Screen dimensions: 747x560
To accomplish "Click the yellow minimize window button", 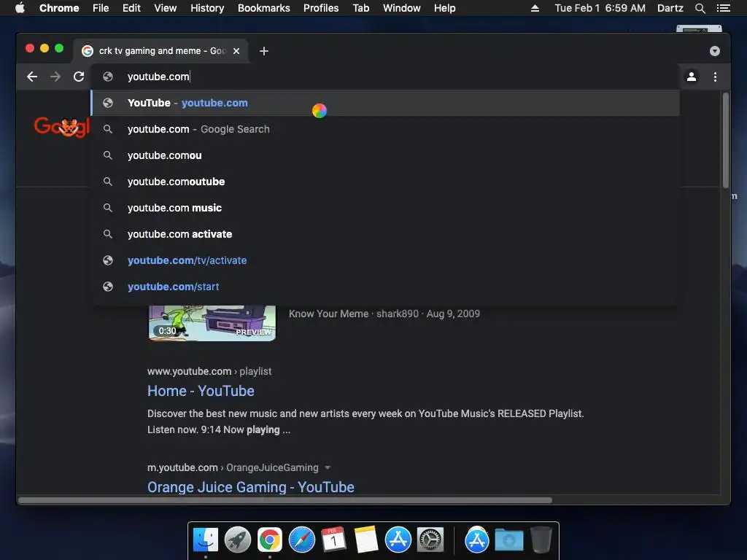I will pyautogui.click(x=44, y=48).
